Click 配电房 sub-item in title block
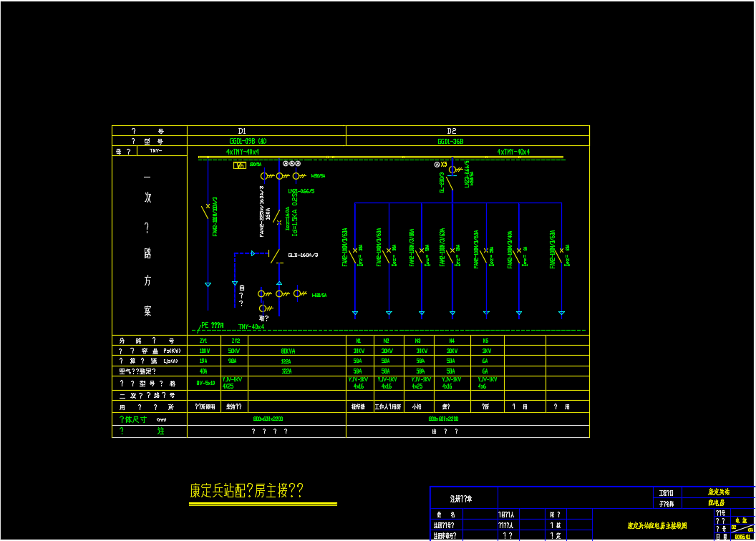The image size is (756, 541). click(x=717, y=502)
